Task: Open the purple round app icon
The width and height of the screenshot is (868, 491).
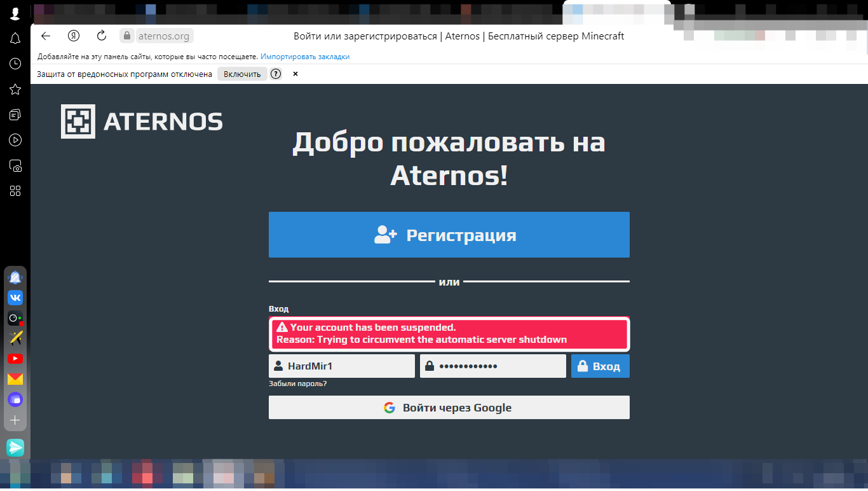Action: [x=15, y=399]
